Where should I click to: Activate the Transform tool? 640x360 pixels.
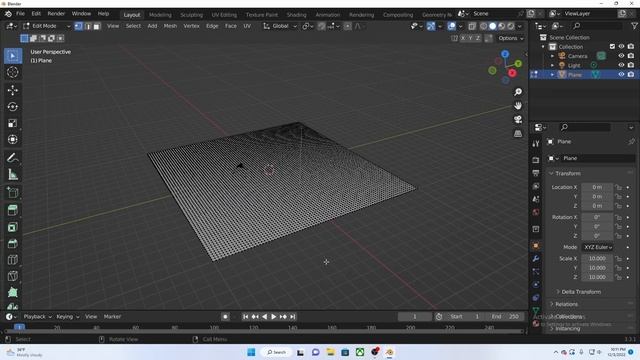pos(13,139)
